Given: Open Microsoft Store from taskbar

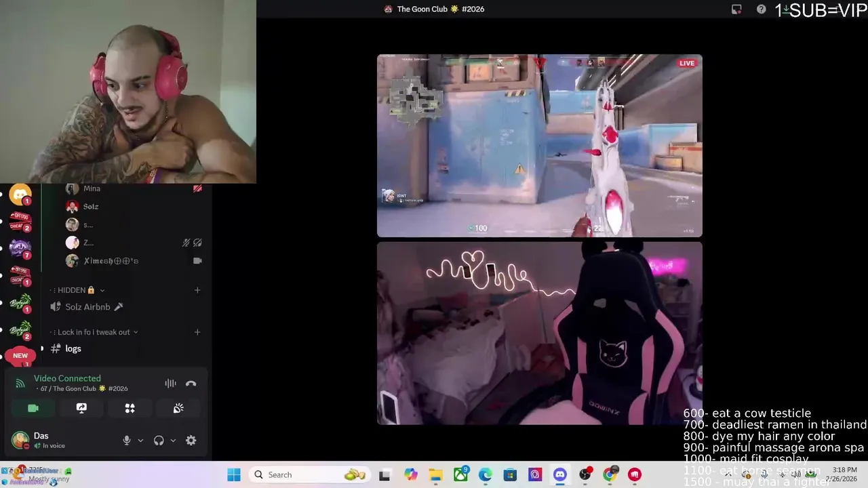Looking at the screenshot, I should [510, 474].
